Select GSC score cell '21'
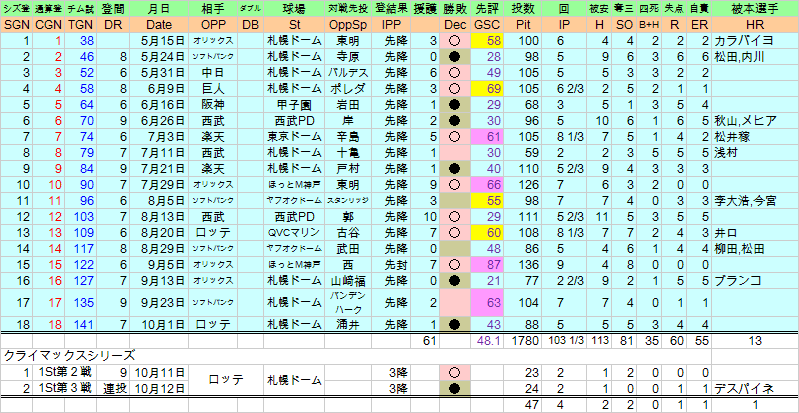The width and height of the screenshot is (799, 413). pos(487,280)
